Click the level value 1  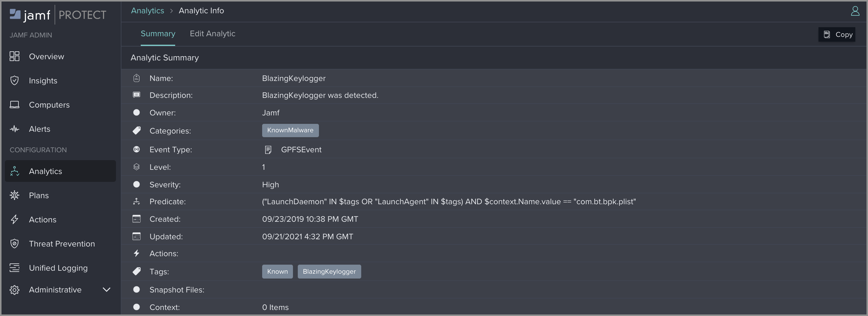tap(263, 167)
